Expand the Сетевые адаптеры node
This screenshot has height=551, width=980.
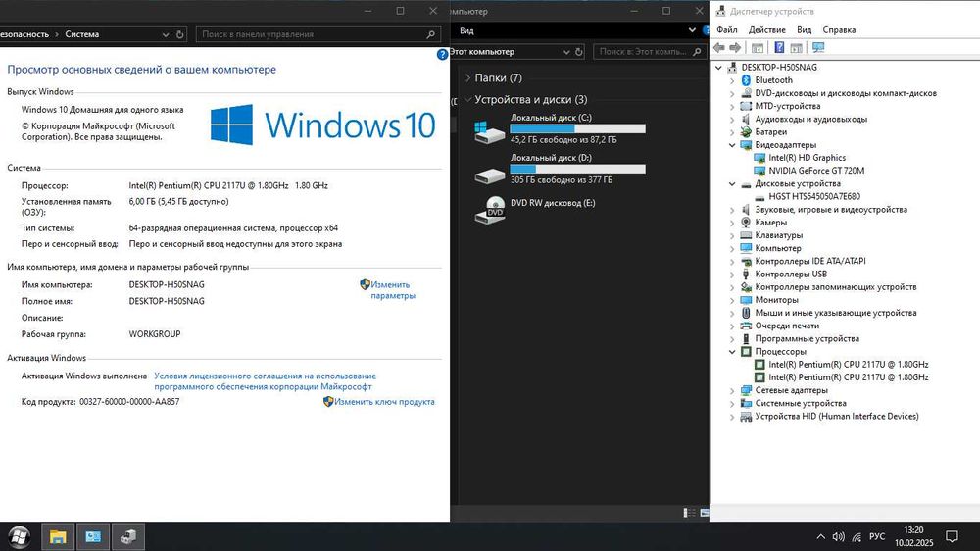pos(732,390)
